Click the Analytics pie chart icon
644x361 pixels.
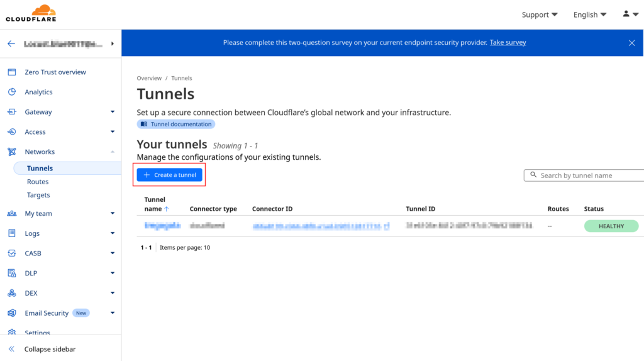click(x=12, y=92)
